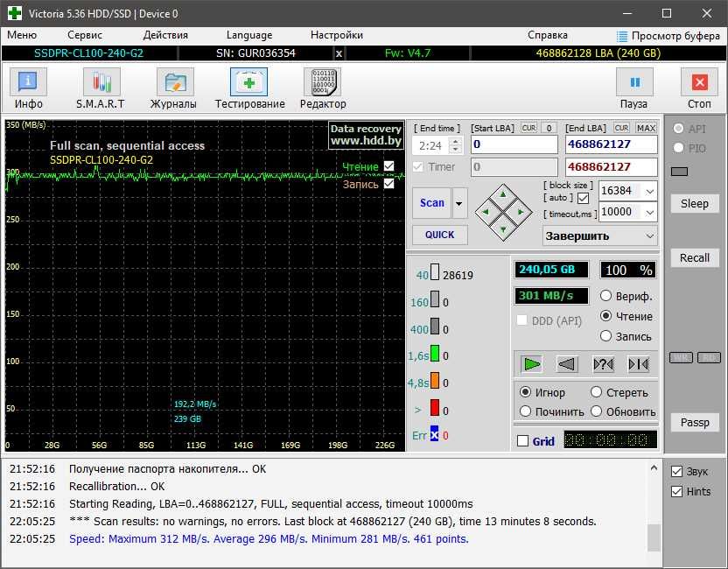Click the random-seek butterfly test button
Screen dimensions: 728x569
(603, 364)
